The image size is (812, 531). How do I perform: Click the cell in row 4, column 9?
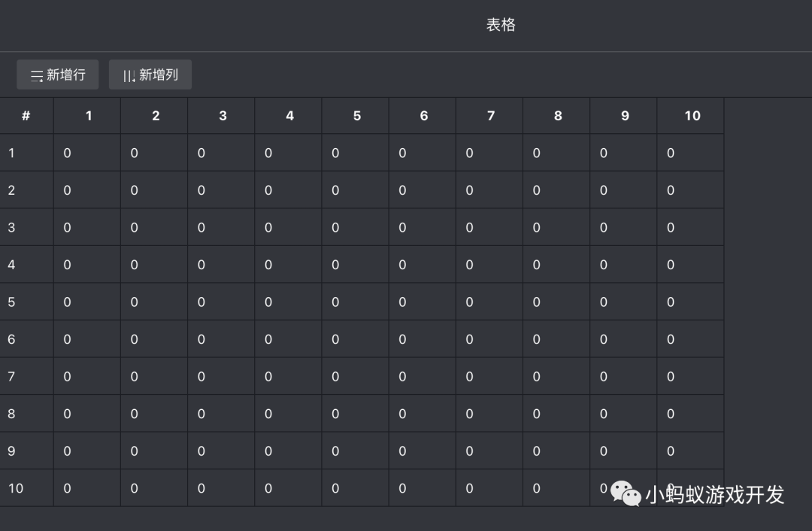tap(623, 265)
